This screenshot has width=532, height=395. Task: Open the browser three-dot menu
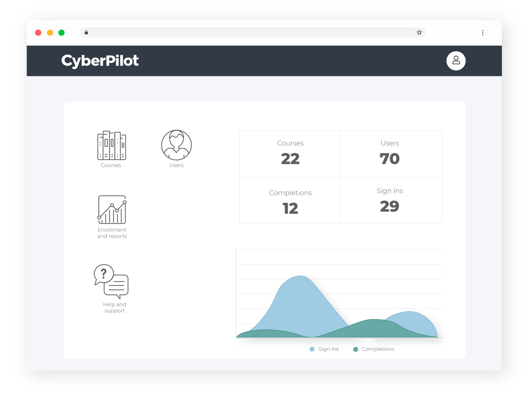point(483,32)
